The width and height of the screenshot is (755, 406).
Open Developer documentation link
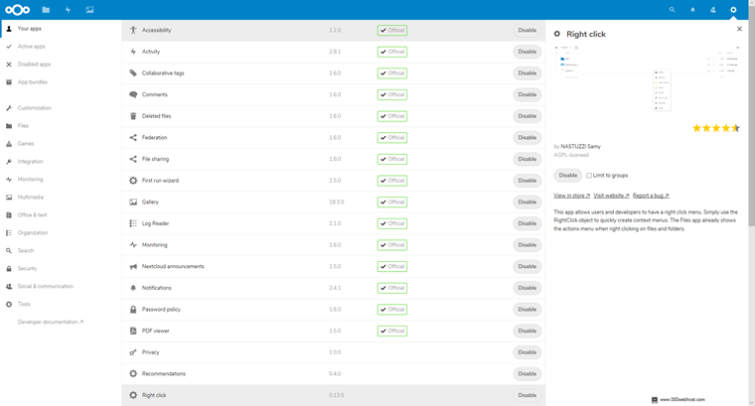(x=50, y=322)
